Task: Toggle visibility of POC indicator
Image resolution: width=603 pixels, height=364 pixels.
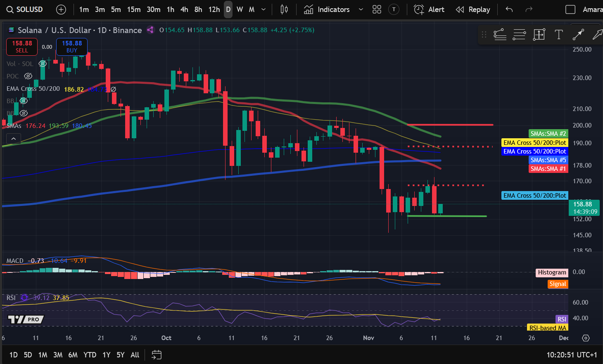Action: point(28,76)
